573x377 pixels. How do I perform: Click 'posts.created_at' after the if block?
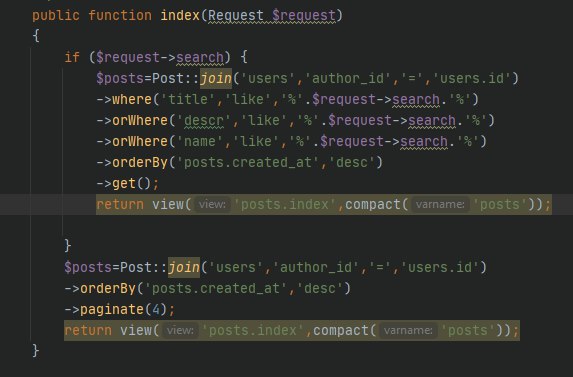(216, 289)
